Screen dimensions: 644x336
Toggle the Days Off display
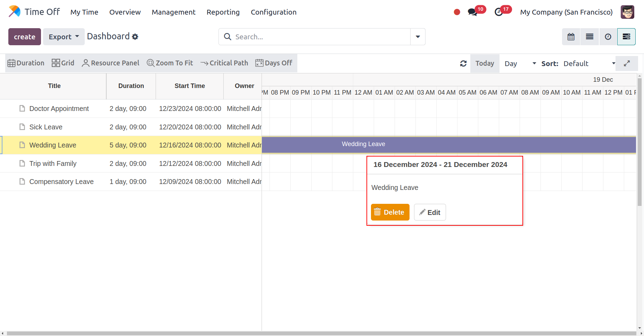coord(274,63)
